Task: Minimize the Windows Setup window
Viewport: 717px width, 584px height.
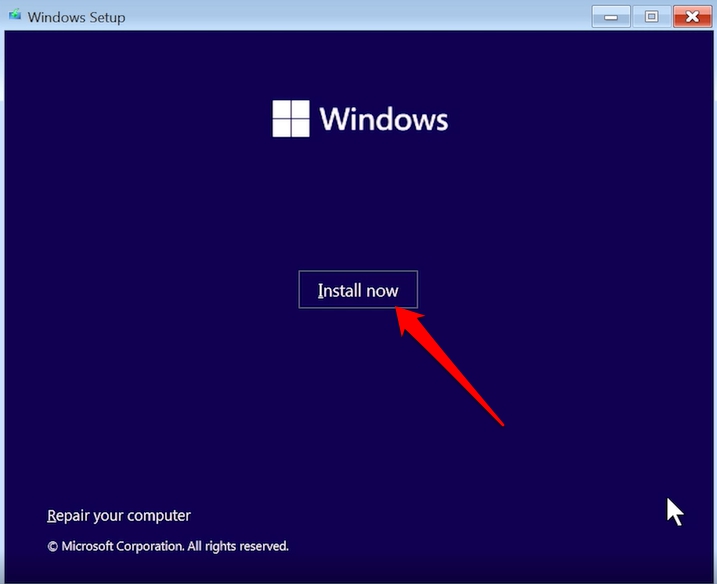Action: pos(611,17)
